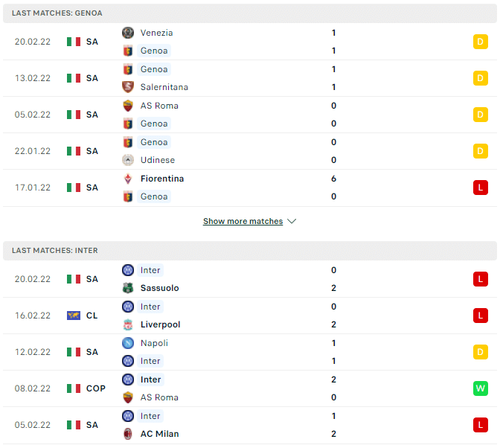Click the Napoli club crest icon
This screenshot has width=503, height=448.
(x=129, y=345)
